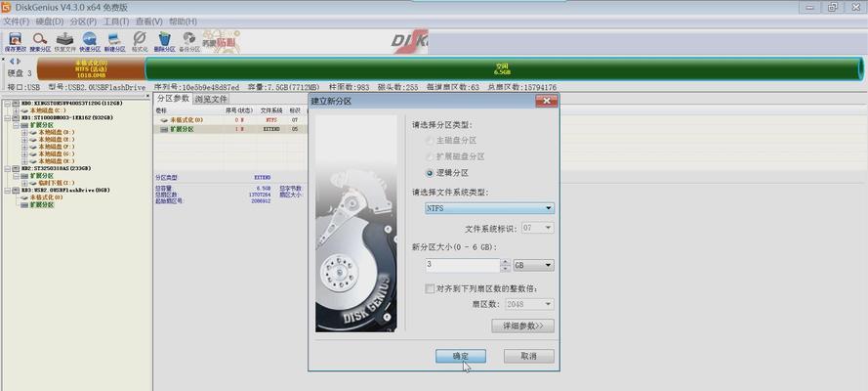Decrease partition size with down spinner arrow
This screenshot has width=868, height=391.
tap(506, 269)
